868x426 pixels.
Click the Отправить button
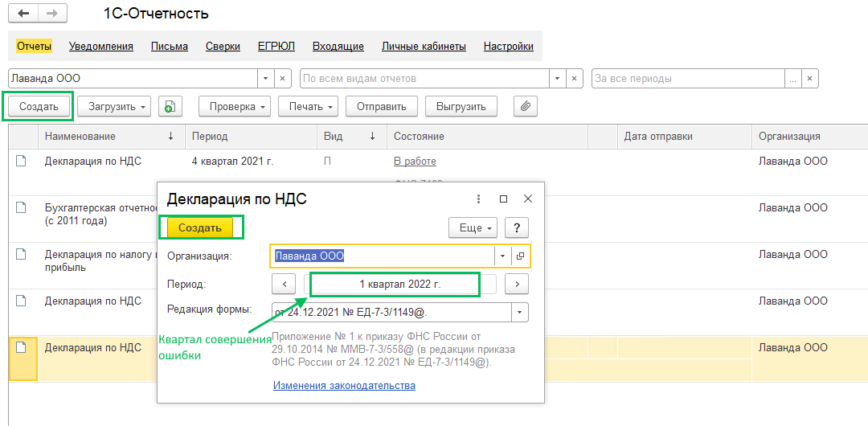pos(382,106)
